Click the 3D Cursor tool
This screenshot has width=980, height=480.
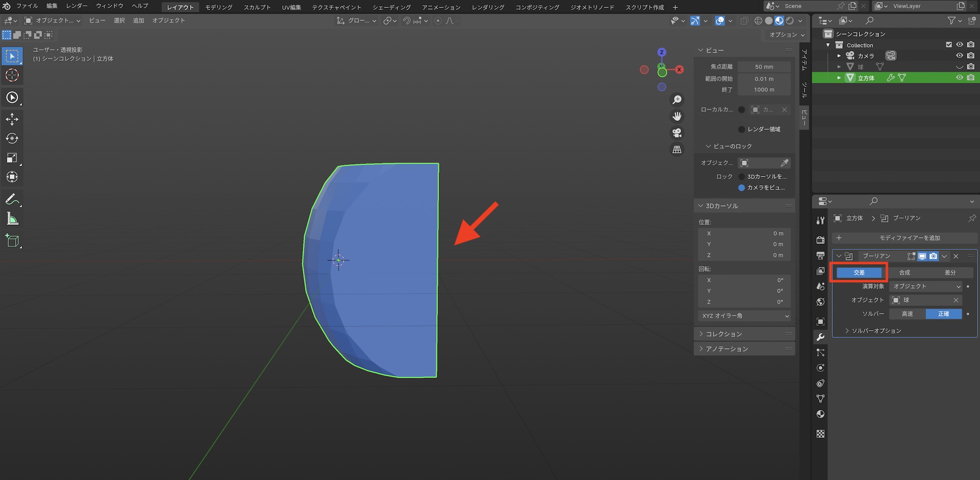pyautogui.click(x=12, y=75)
